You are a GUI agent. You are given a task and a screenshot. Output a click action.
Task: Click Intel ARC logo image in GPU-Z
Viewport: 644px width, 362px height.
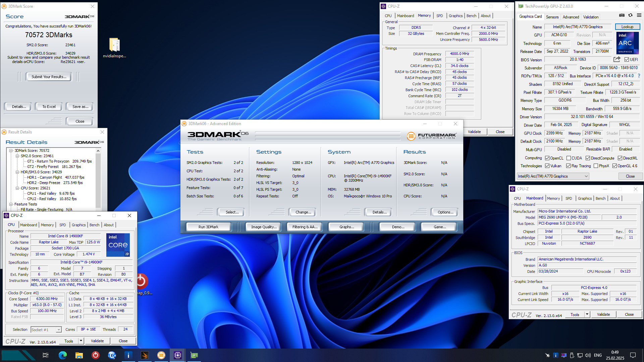(628, 43)
